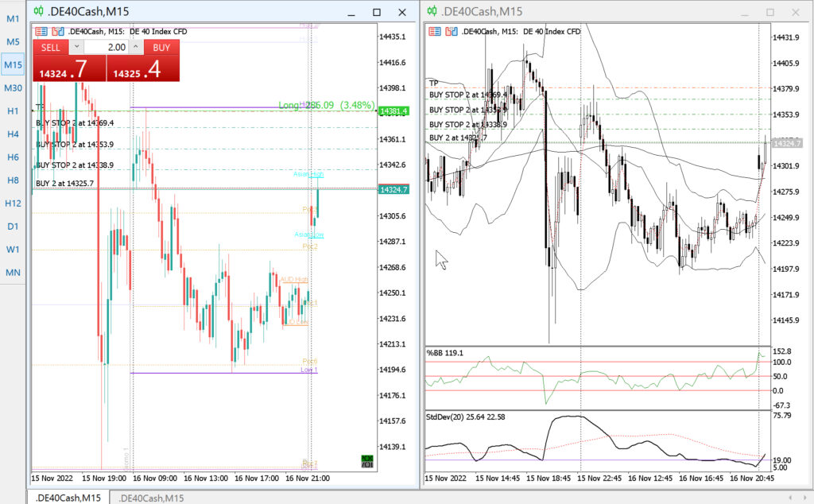
Task: Choose the H4 timeframe
Action: tap(13, 134)
